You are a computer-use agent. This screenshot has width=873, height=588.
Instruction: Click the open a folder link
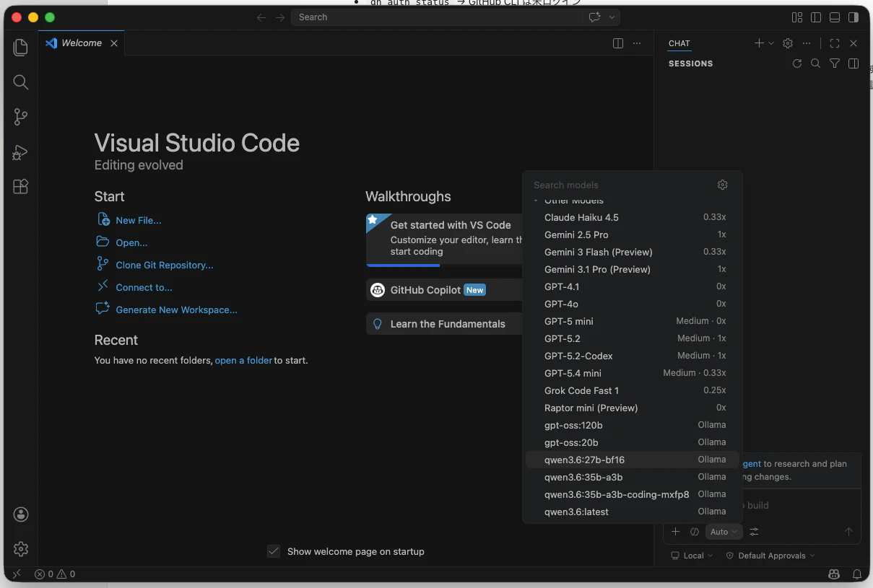pyautogui.click(x=243, y=360)
